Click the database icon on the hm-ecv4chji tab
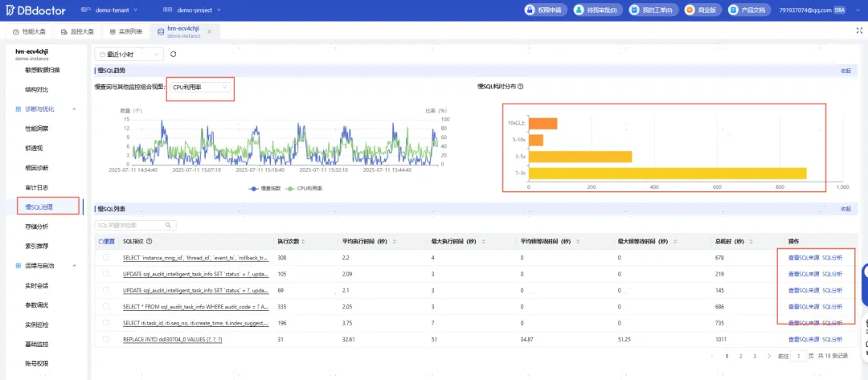This screenshot has height=380, width=868. [161, 31]
